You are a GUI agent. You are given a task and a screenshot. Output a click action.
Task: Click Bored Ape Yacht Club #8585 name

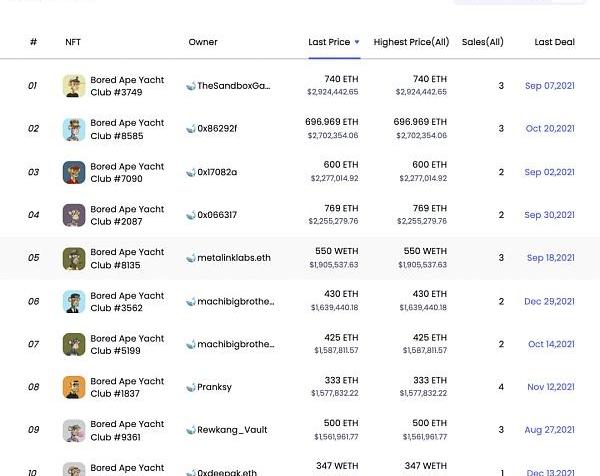coord(127,129)
